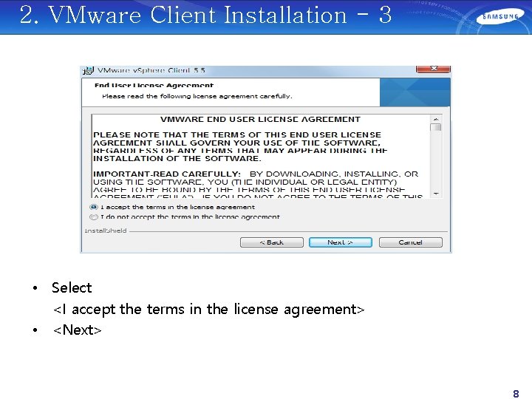Click the Next button in the installer
The height and width of the screenshot is (399, 532).
click(341, 242)
